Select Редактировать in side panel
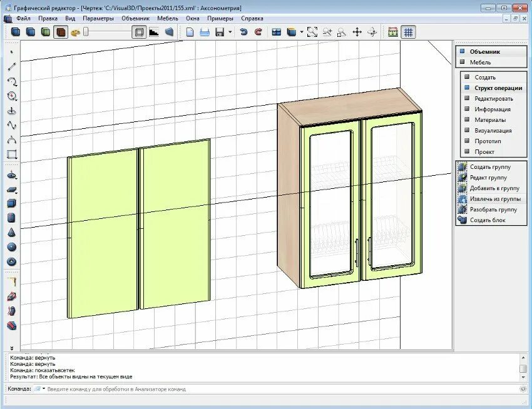This screenshot has width=532, height=409. (x=494, y=99)
